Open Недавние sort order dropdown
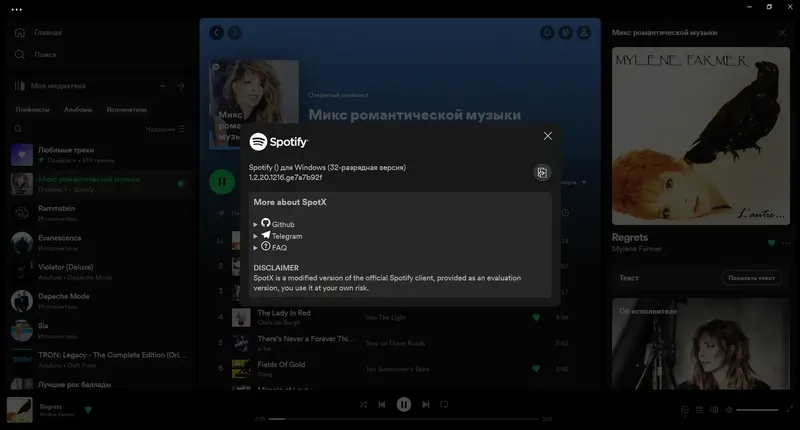800x430 pixels. coord(165,129)
